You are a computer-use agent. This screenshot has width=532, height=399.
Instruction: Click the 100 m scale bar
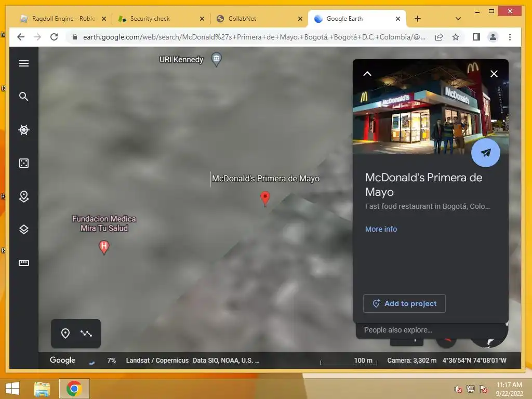coord(349,361)
